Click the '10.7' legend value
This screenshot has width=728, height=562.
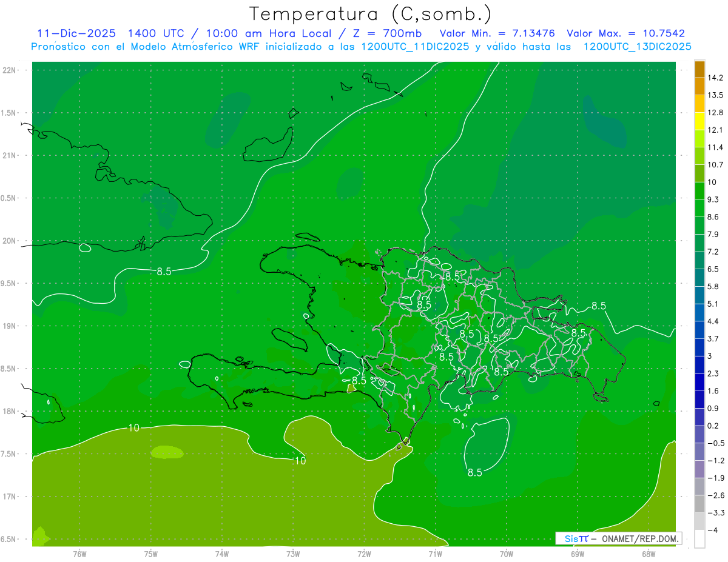point(715,164)
